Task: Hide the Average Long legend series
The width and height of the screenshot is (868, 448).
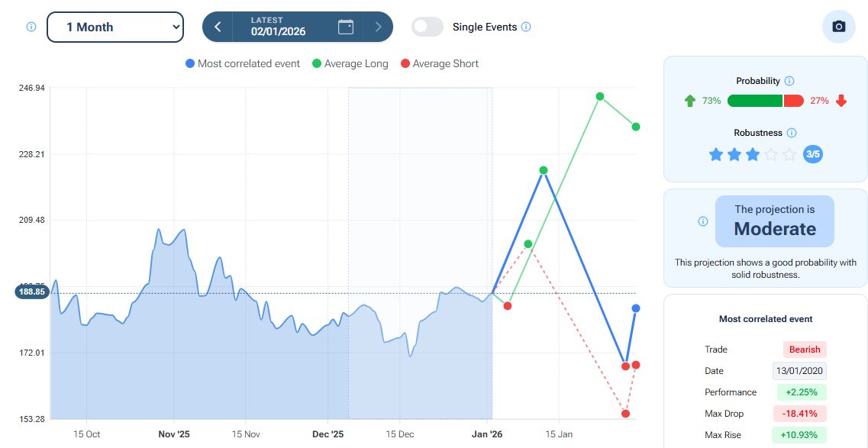Action: pos(350,63)
